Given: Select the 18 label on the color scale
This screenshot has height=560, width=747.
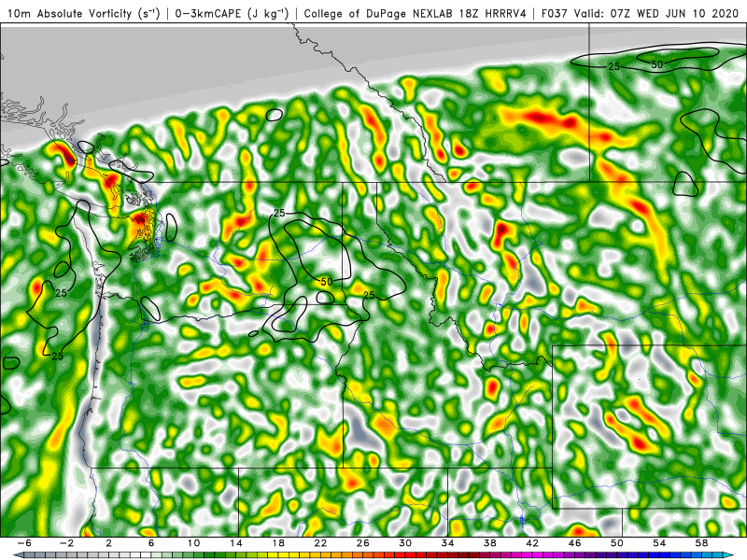Looking at the screenshot, I should pos(278,543).
